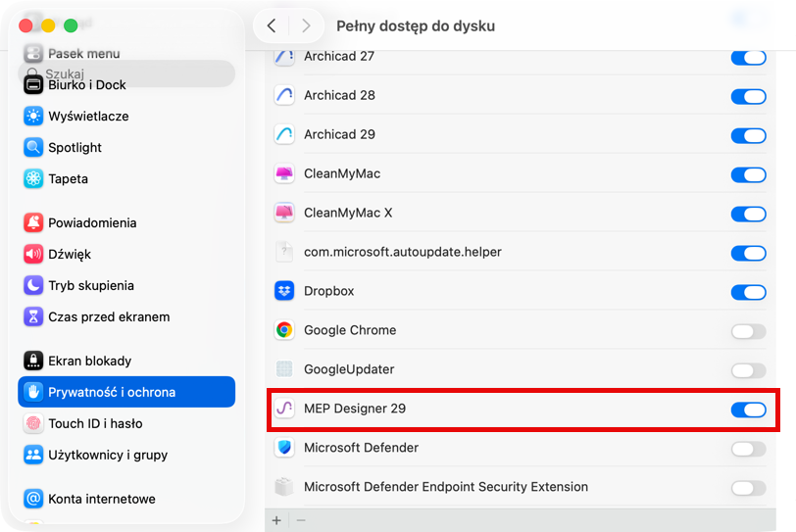Click the Czas przed ekranem hourglass icon
Image resolution: width=796 pixels, height=532 pixels.
(33, 317)
